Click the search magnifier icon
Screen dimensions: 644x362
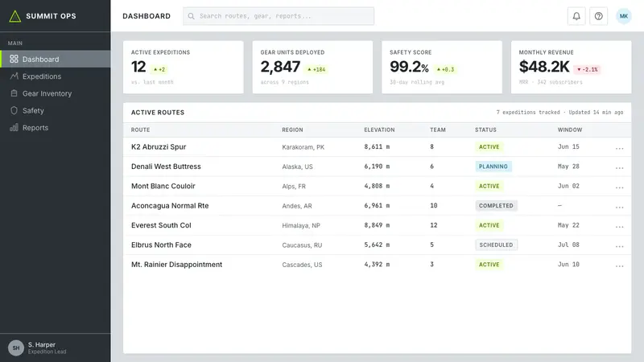[x=191, y=16]
